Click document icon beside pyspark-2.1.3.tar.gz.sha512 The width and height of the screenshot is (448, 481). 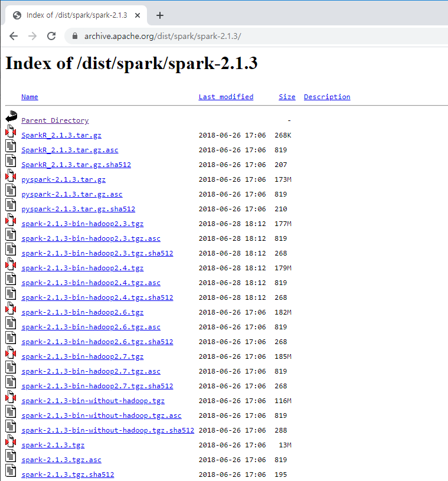(11, 205)
